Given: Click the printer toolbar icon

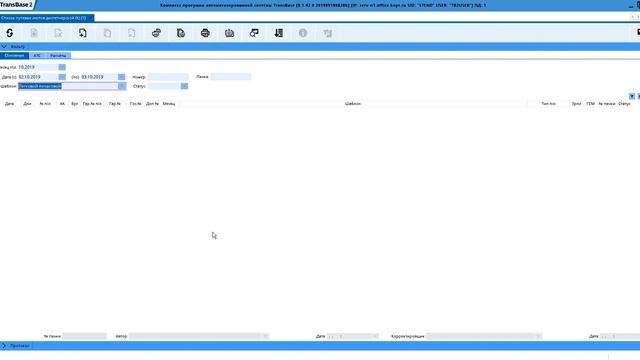Looking at the screenshot, I should (x=205, y=33).
